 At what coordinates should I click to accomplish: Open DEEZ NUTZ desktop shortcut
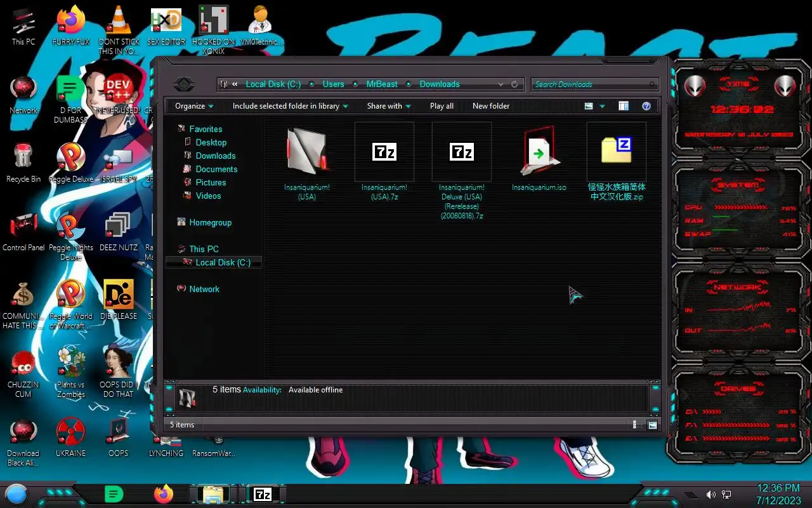pos(119,232)
